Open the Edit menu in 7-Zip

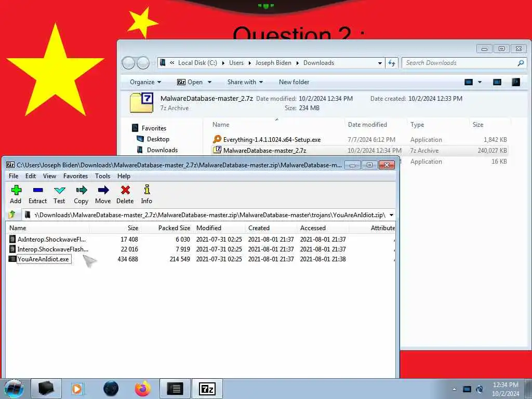point(31,176)
